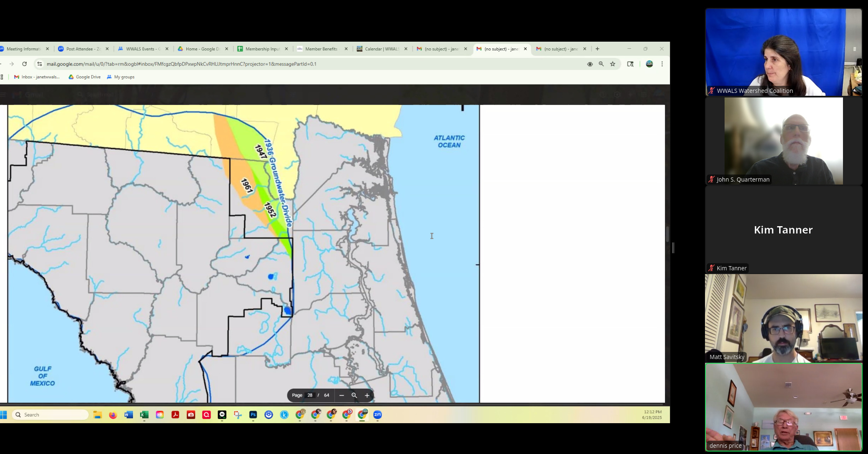Click the PDF viewer vertical scrollbar
Screen dimensions: 868x454
point(667,234)
